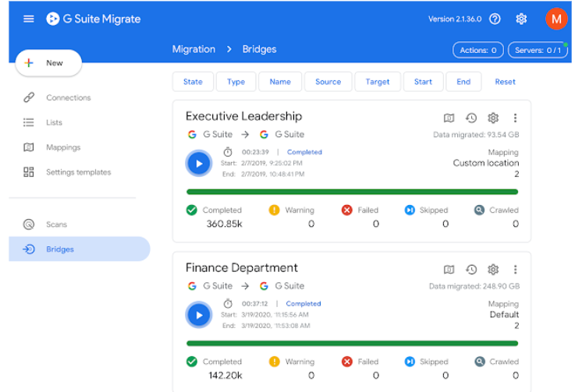Viewport: 575px width, 392px height.
Task: Click Skipped icon in Executive Leadership
Action: 410,210
